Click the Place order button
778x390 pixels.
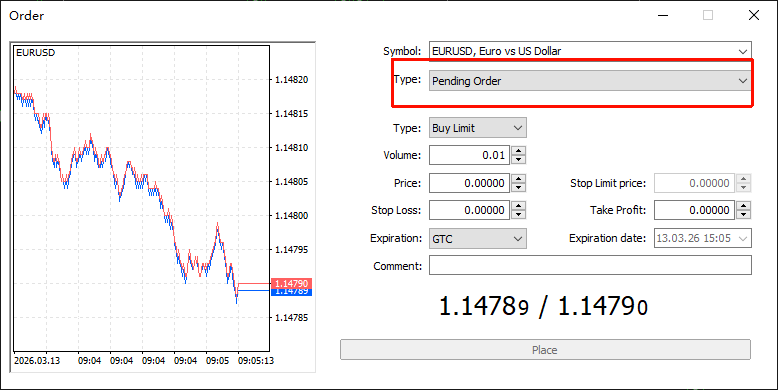click(545, 349)
